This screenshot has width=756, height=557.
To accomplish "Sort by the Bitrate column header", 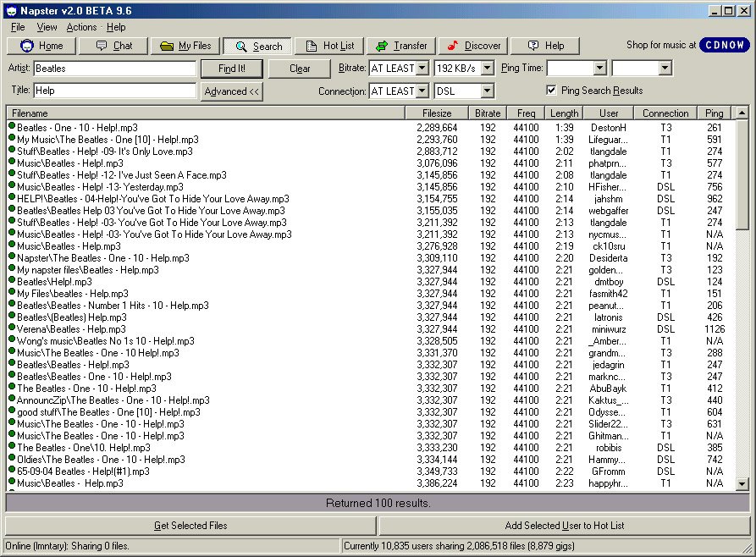I will tap(488, 113).
